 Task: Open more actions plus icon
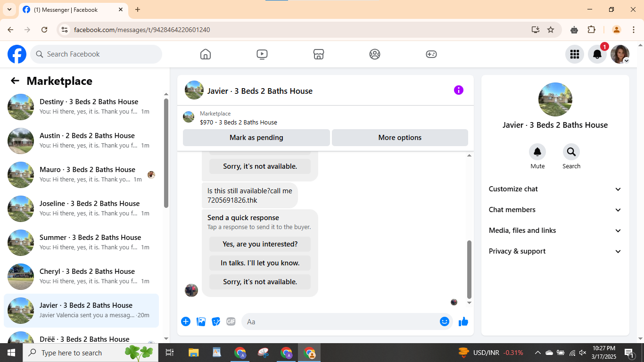coord(186,321)
